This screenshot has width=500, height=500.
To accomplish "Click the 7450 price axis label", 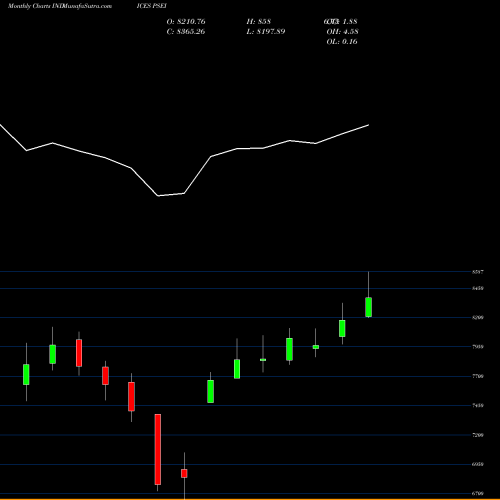I will [x=478, y=406].
